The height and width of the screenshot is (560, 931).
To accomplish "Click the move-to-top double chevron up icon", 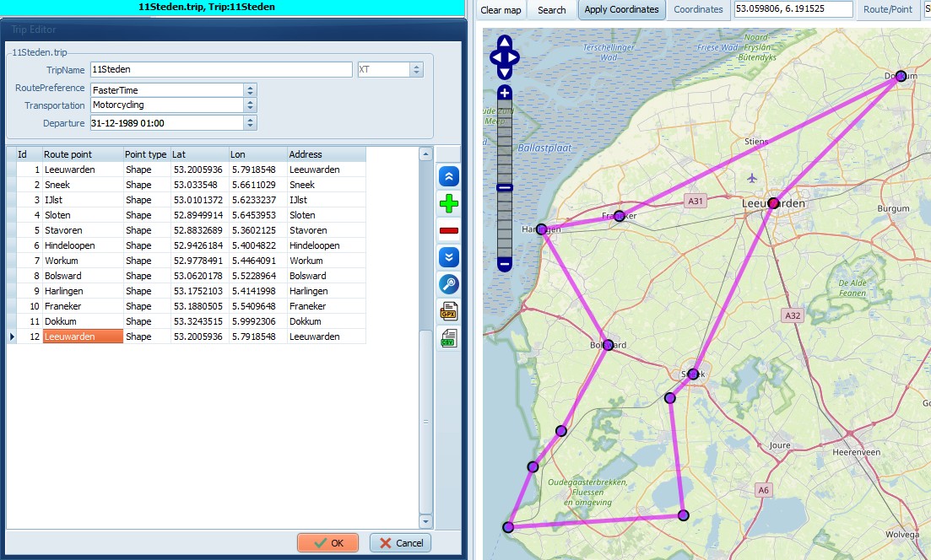I will [x=449, y=176].
